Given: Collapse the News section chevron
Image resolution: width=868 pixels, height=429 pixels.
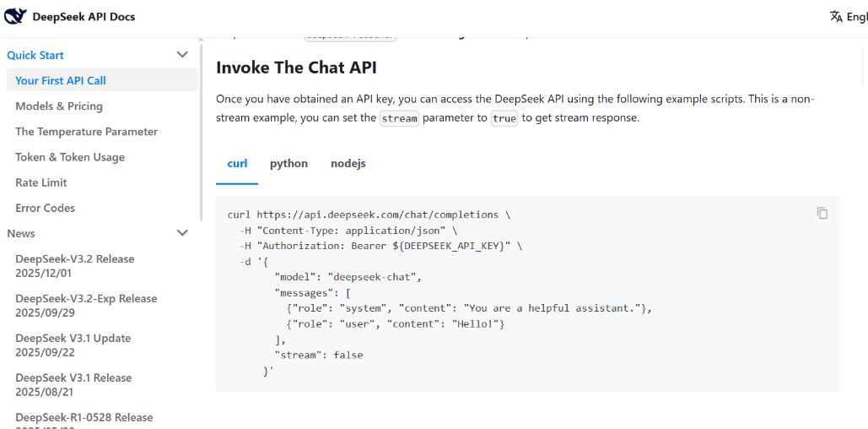Looking at the screenshot, I should click(182, 233).
